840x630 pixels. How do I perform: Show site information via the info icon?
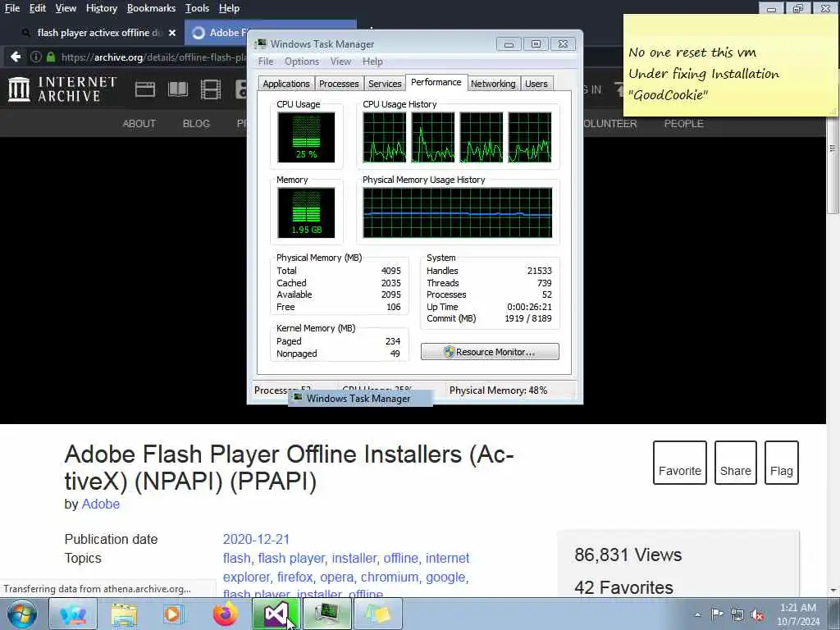pos(36,57)
